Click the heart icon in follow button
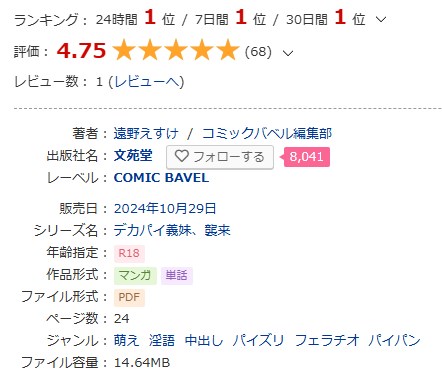 click(182, 156)
